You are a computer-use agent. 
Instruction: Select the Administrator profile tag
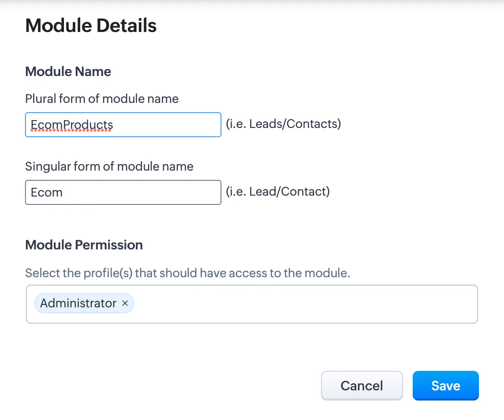[78, 303]
